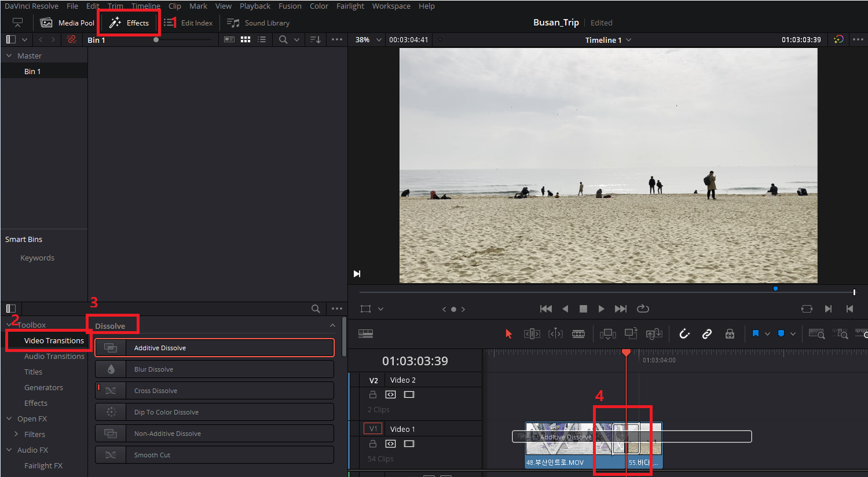Select Cross Dissolve transition

pyautogui.click(x=214, y=391)
